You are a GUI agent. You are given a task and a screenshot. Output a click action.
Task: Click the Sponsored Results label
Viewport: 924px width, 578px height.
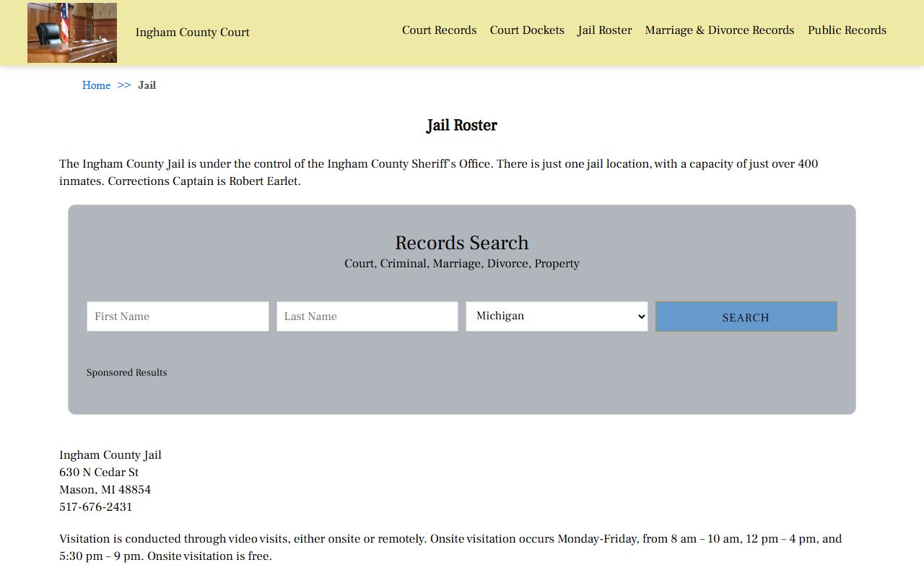coord(127,373)
